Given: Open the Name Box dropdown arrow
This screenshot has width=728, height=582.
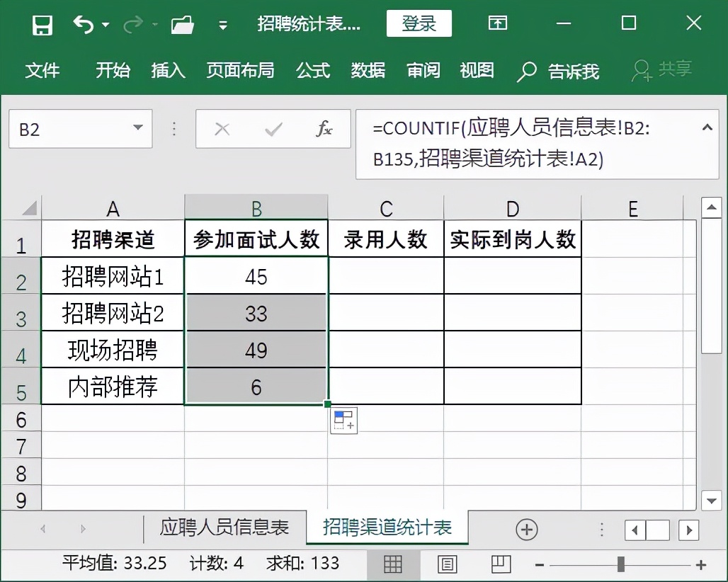Looking at the screenshot, I should 139,129.
